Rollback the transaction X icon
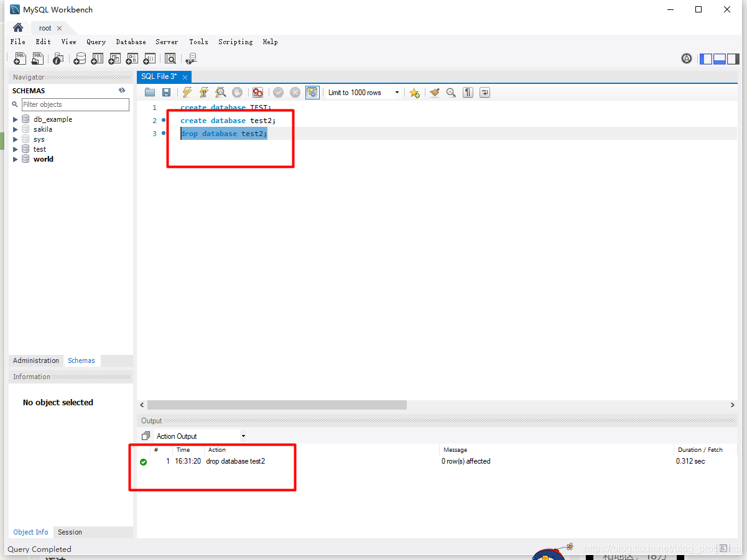The height and width of the screenshot is (560, 747). [x=295, y=93]
